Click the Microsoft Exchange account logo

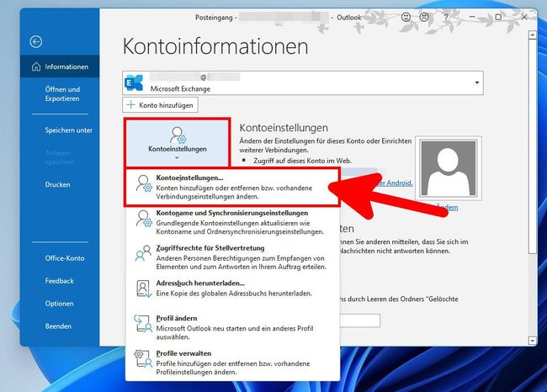click(134, 83)
